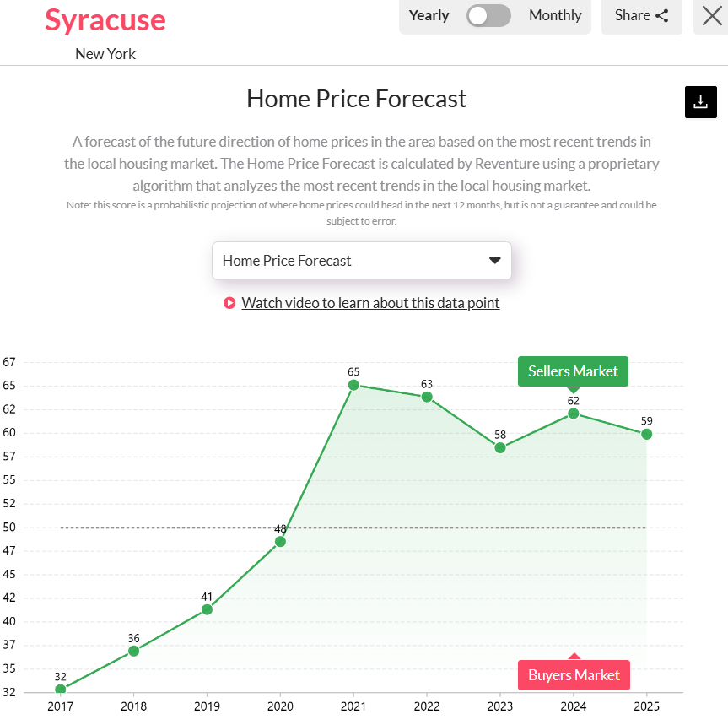728x725 pixels.
Task: Select the 2021 peak data point valued 65
Action: (x=353, y=385)
